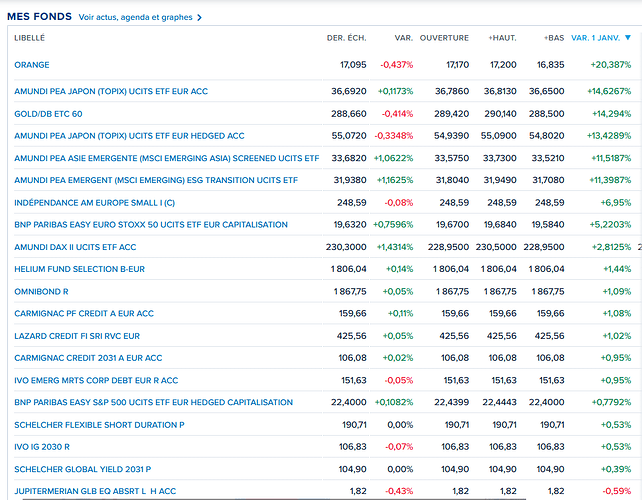Open LAZARD CREDIT FI SRI RVC EUR
This screenshot has height=500, width=642.
[x=77, y=336]
